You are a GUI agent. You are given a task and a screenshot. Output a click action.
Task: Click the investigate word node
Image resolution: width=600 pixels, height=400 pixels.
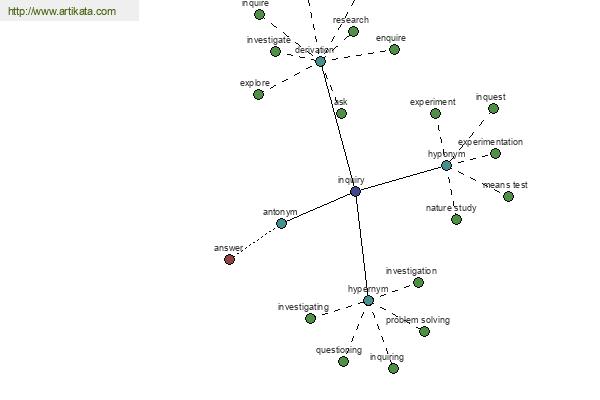point(275,51)
